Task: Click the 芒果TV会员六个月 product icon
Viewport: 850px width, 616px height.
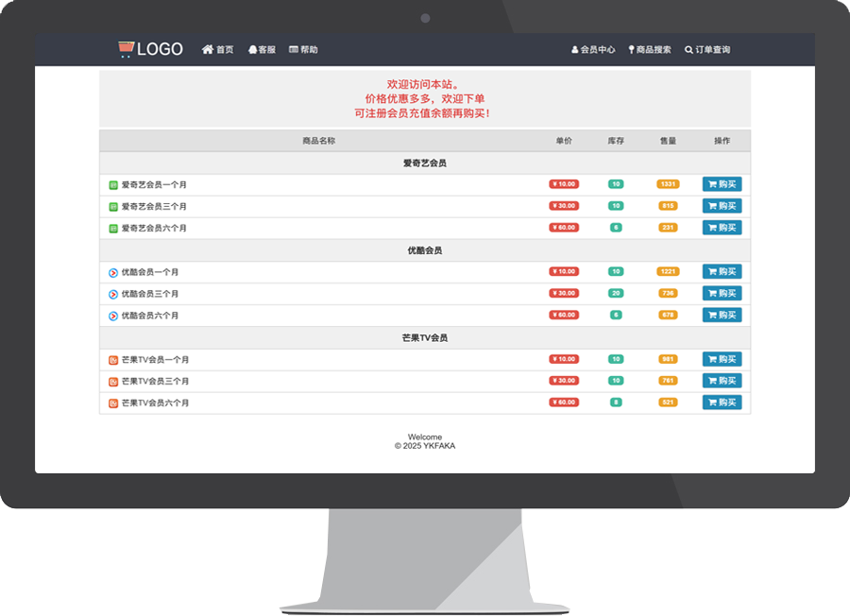Action: (x=113, y=403)
